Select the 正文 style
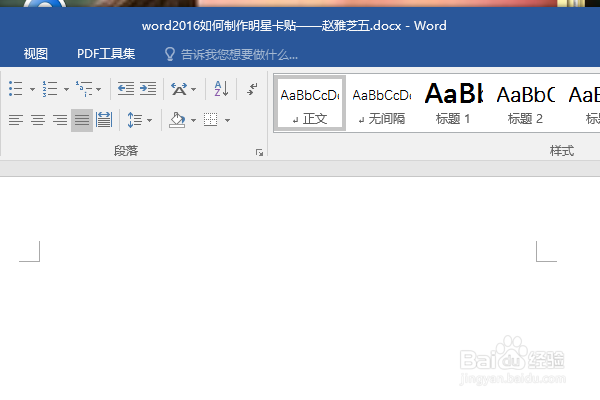 click(310, 103)
